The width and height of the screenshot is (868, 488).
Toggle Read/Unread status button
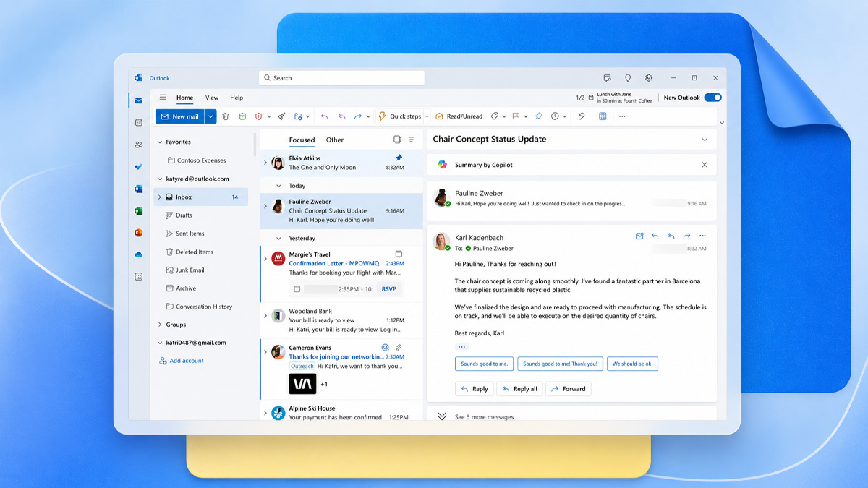pyautogui.click(x=459, y=116)
